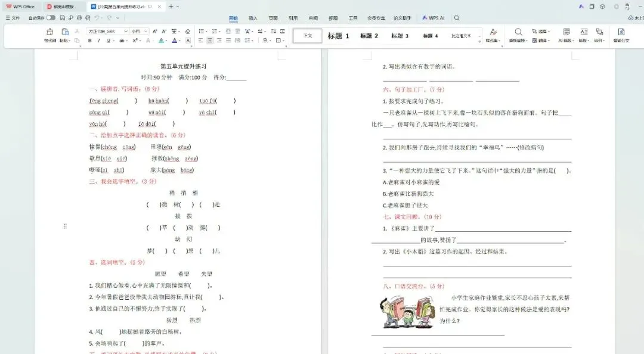Viewport: 644px width, 354px height.
Task: Click the Paste clipboard icon
Action: pos(64,32)
